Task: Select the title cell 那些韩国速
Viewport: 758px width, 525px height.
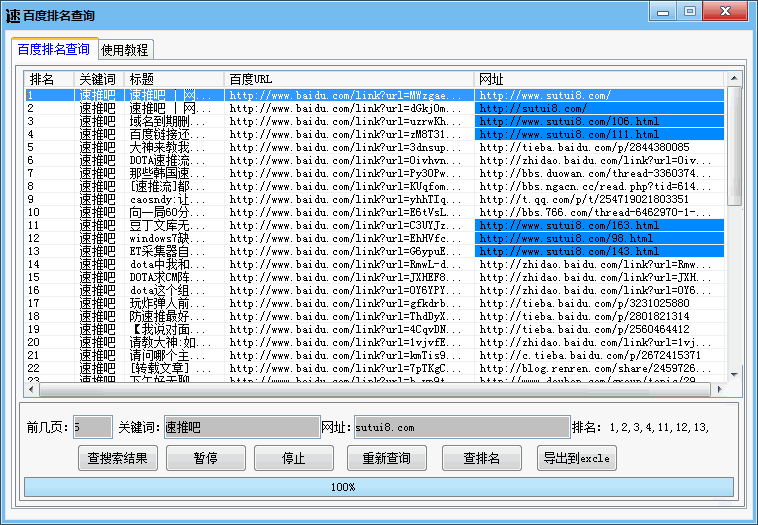Action: pos(174,174)
